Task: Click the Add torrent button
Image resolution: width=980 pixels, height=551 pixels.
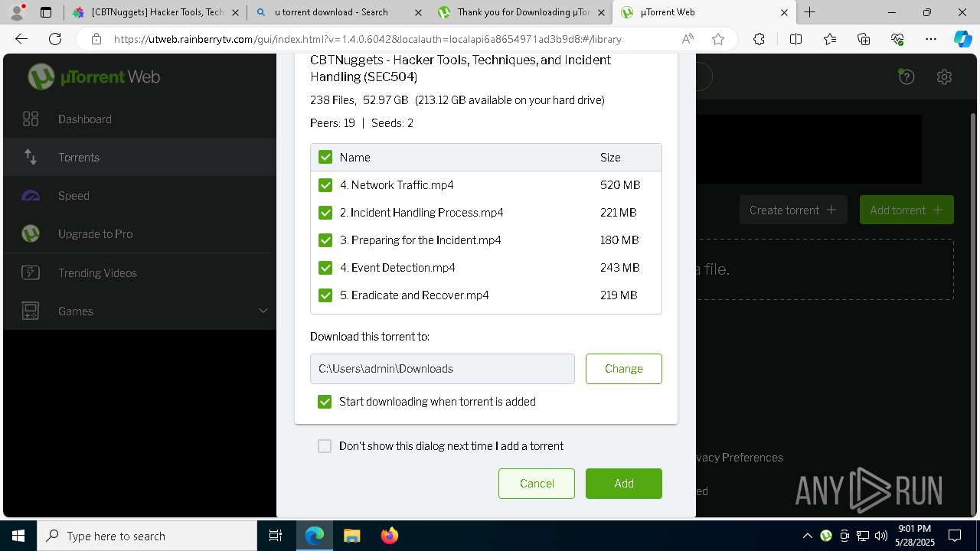Action: click(906, 210)
